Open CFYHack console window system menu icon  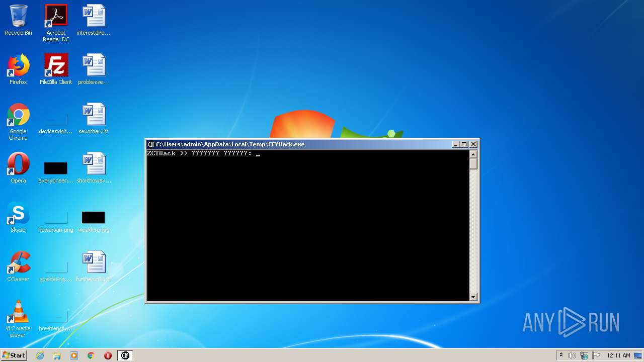(151, 144)
